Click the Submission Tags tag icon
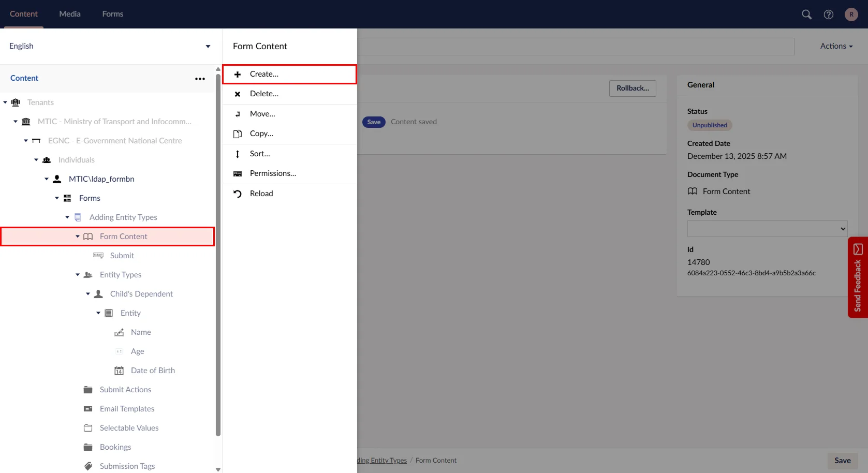The width and height of the screenshot is (868, 473). coord(88,466)
